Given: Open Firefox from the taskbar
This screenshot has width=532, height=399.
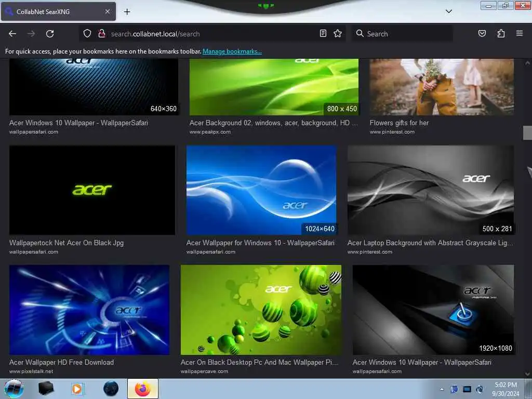Looking at the screenshot, I should point(143,389).
